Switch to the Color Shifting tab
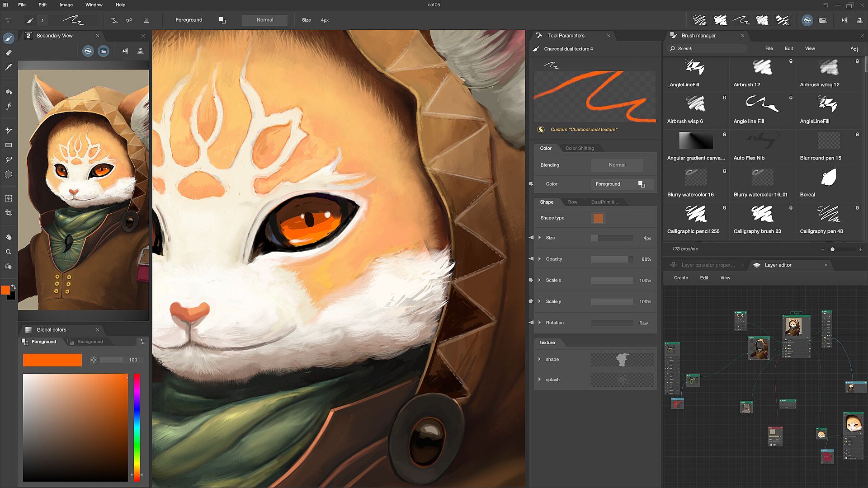 coord(580,148)
